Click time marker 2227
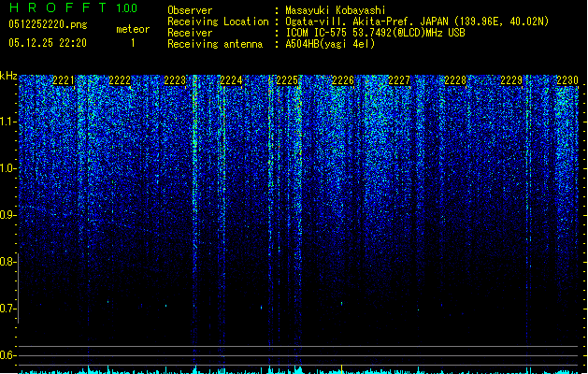The width and height of the screenshot is (588, 374). pyautogui.click(x=399, y=80)
